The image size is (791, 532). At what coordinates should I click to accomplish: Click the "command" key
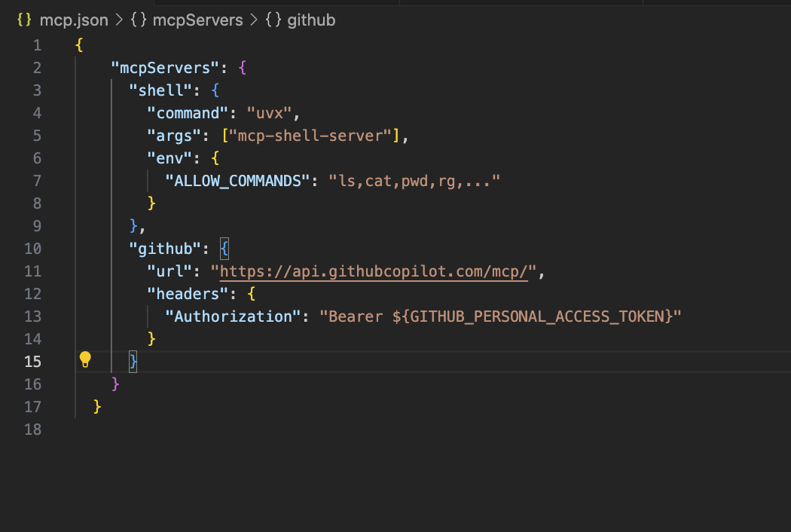(188, 113)
